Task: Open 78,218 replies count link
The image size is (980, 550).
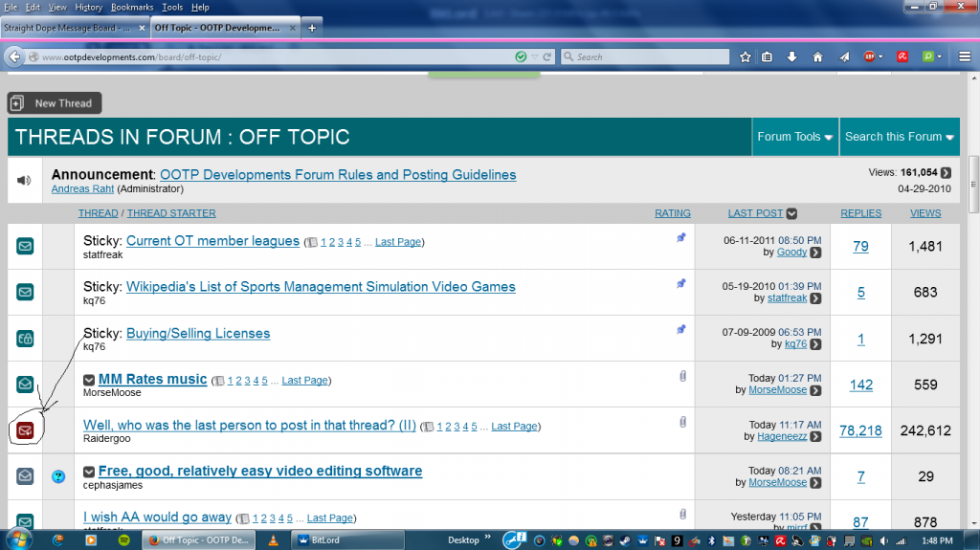Action: click(x=860, y=430)
